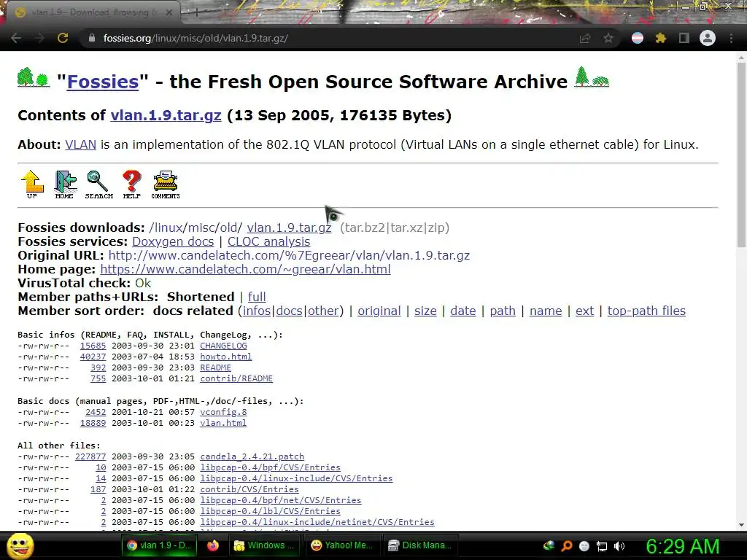The image size is (747, 560).
Task: Open the extensions puzzle icon
Action: point(661,38)
